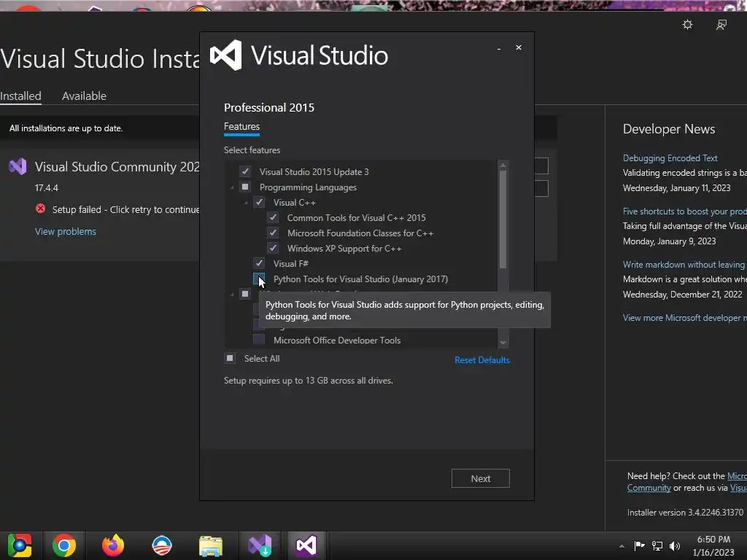The image size is (747, 560).
Task: Click the features list scrollbar thumb
Action: [503, 219]
